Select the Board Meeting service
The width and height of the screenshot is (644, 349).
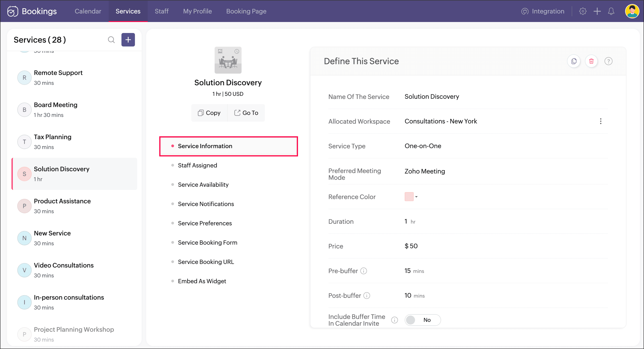click(x=75, y=110)
